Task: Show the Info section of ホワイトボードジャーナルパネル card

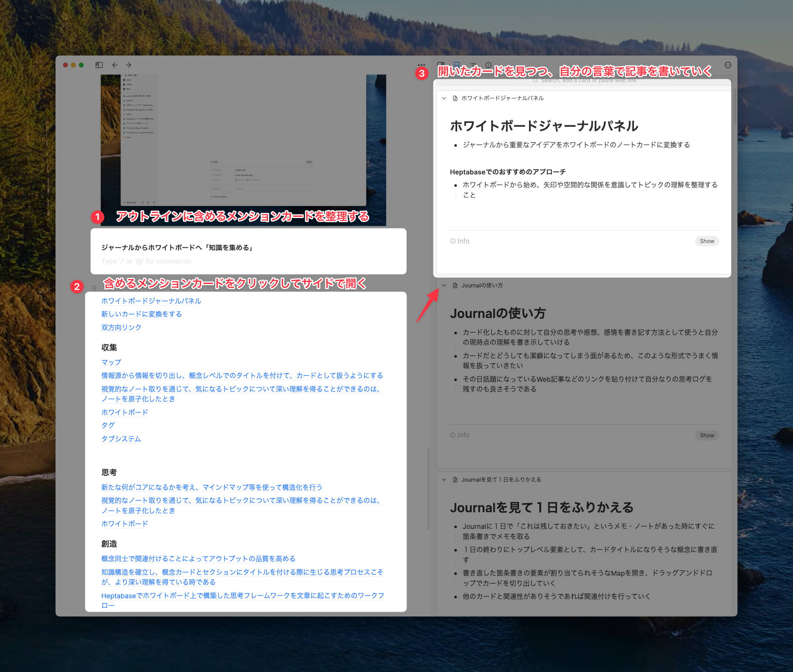Action: [707, 241]
